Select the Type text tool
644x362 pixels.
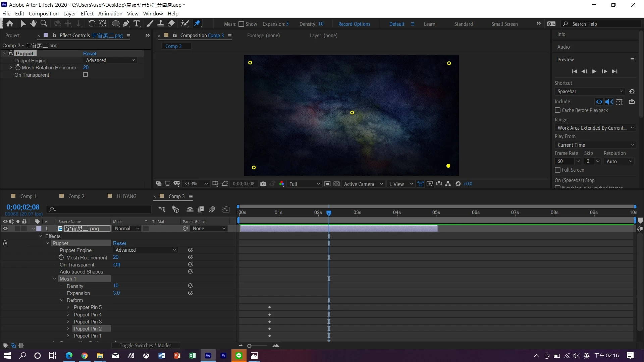pyautogui.click(x=137, y=23)
